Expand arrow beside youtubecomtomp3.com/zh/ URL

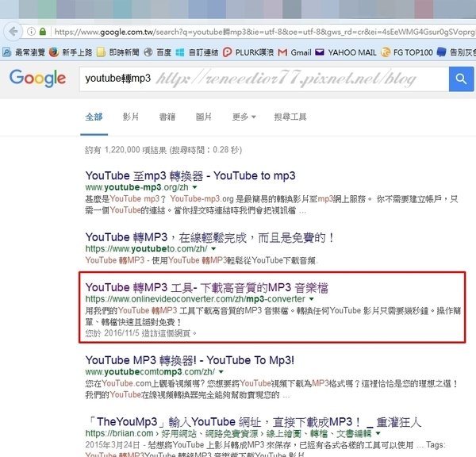click(x=221, y=371)
